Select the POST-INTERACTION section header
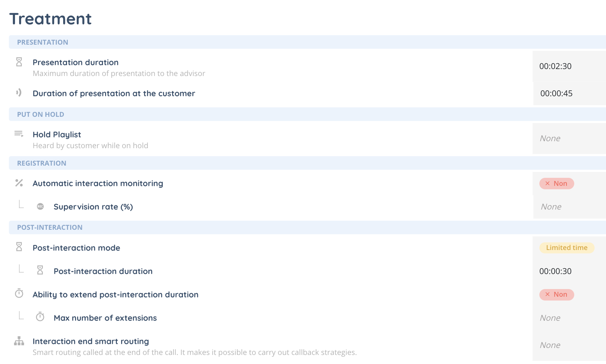This screenshot has width=606, height=364. tap(50, 227)
